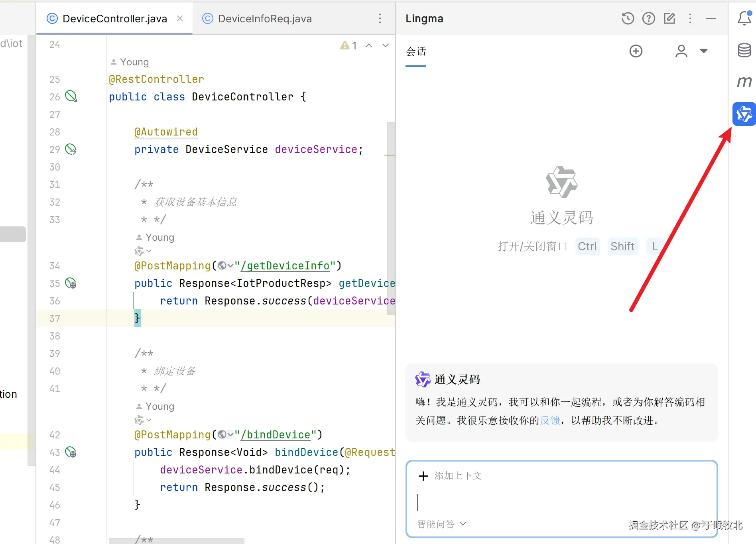Click the endpoint gutter icon on line 43

pos(71,452)
